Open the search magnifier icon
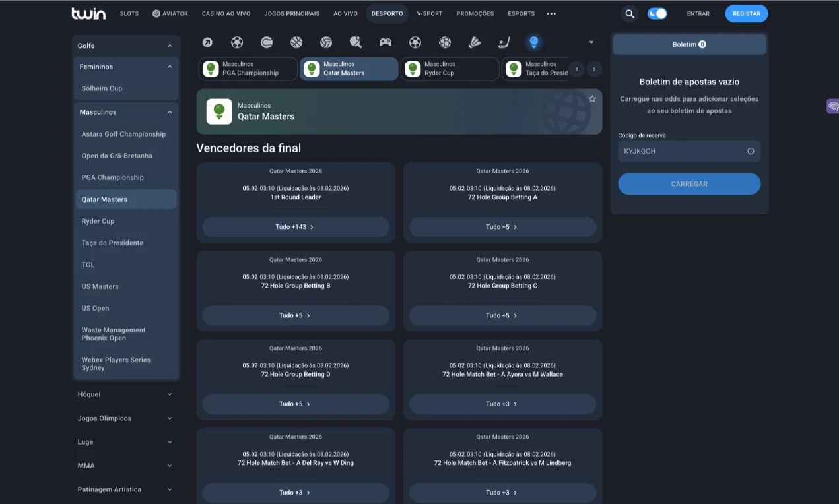 click(x=630, y=13)
